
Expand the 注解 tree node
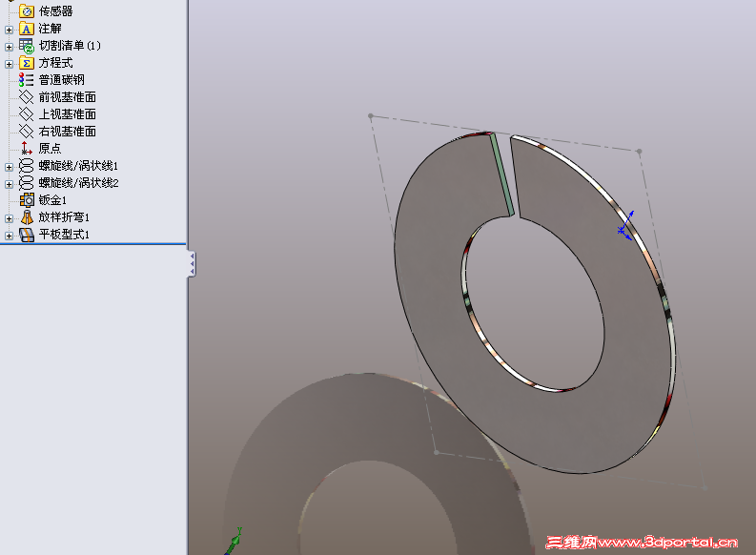(9, 30)
